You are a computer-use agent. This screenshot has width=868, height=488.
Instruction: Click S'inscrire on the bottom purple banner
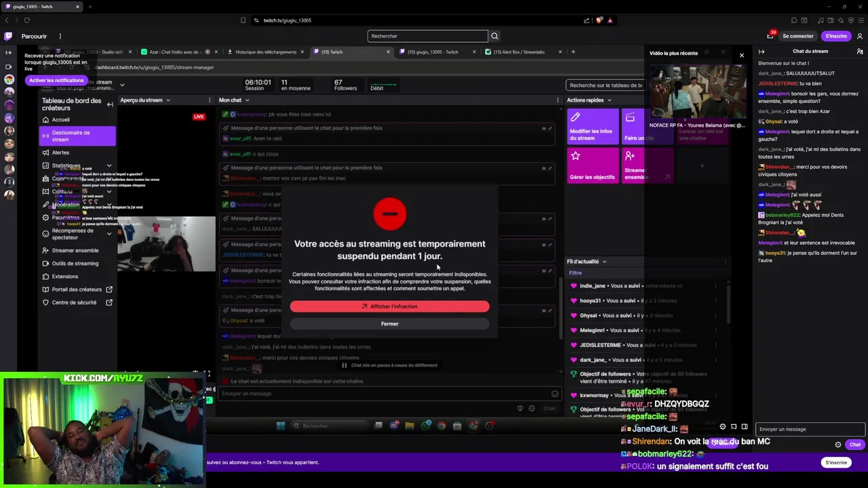tap(836, 462)
